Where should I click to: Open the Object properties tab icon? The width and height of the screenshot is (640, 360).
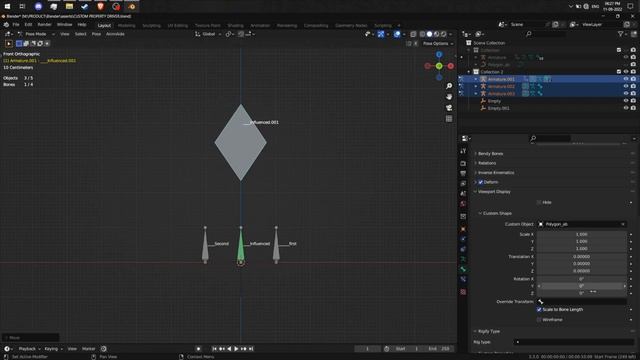coord(463,229)
